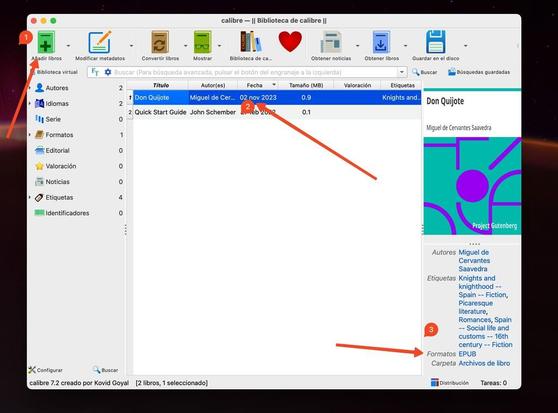This screenshot has width=558, height=413.
Task: Open Distribución layout button in status bar
Action: pyautogui.click(x=450, y=383)
